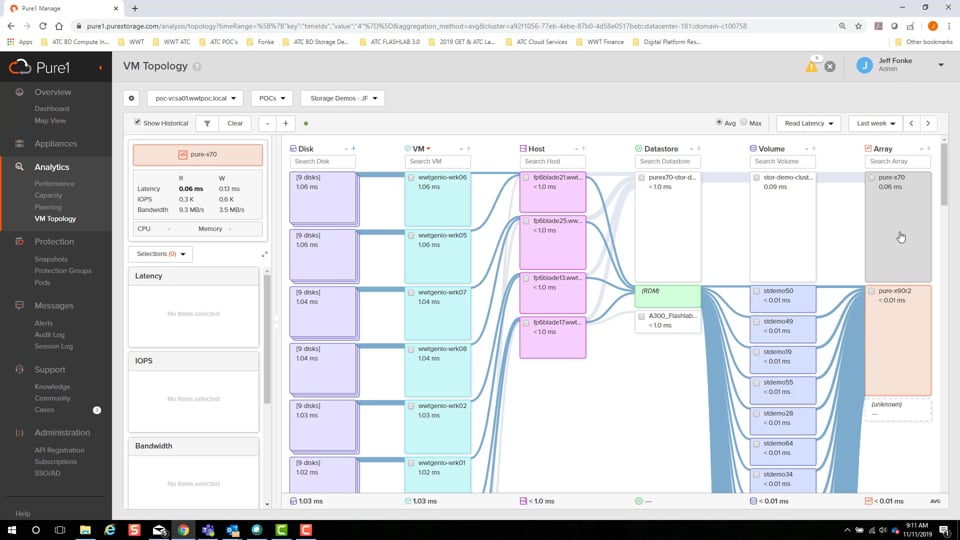Screen dimensions: 960x540
Task: Click the filter funnel icon
Action: point(207,124)
